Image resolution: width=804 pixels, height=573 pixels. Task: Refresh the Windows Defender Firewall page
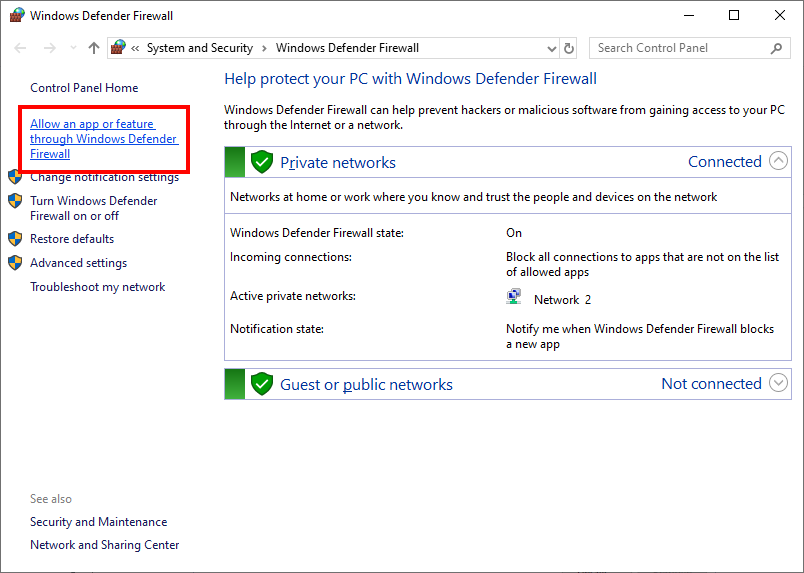569,48
